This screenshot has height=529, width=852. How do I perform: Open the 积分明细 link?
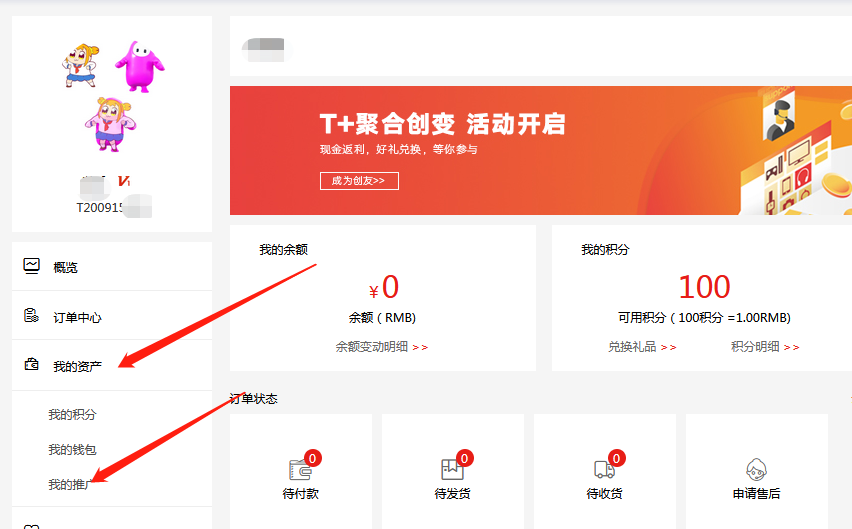point(765,347)
